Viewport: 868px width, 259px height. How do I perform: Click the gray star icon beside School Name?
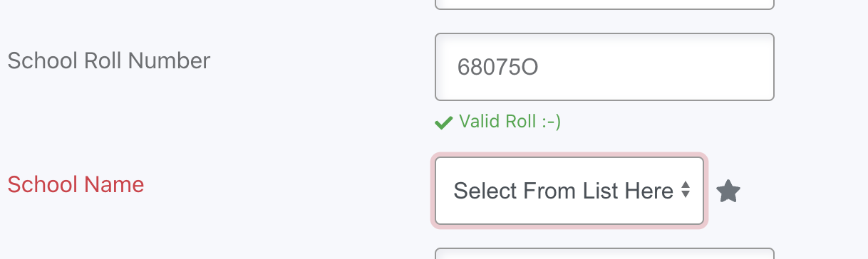pyautogui.click(x=728, y=191)
